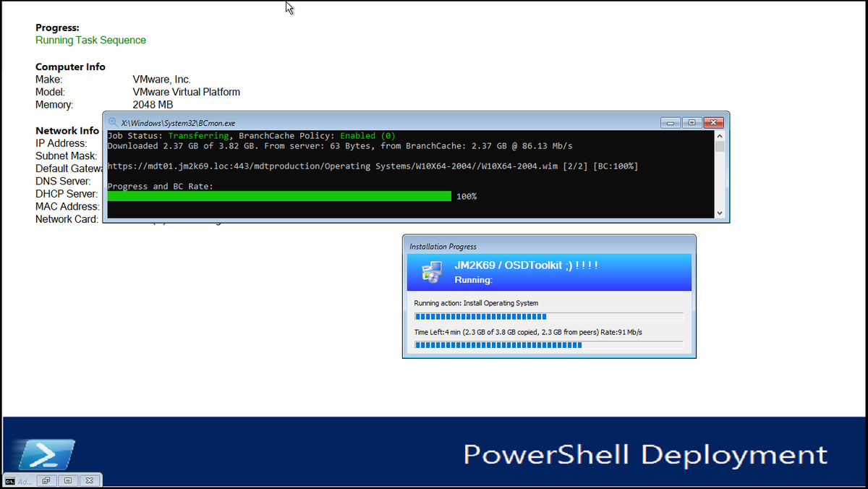The height and width of the screenshot is (489, 868).
Task: Click the 'Progress and BC Rate:' text
Action: pos(161,187)
